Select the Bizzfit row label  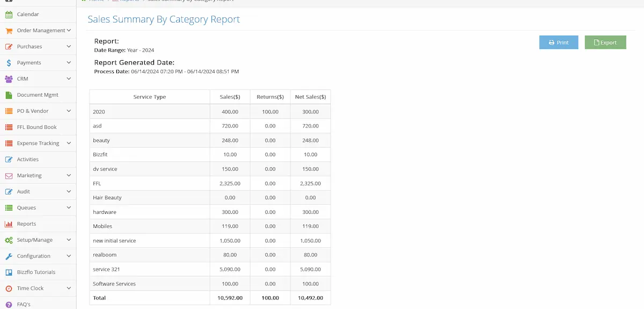pyautogui.click(x=100, y=155)
